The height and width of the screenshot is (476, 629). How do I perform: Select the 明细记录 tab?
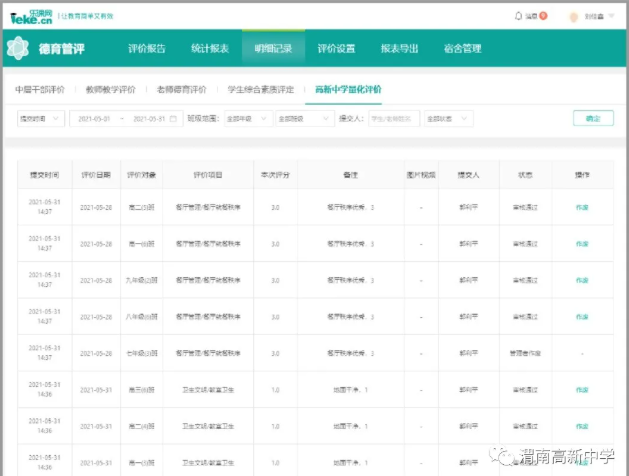pos(273,49)
